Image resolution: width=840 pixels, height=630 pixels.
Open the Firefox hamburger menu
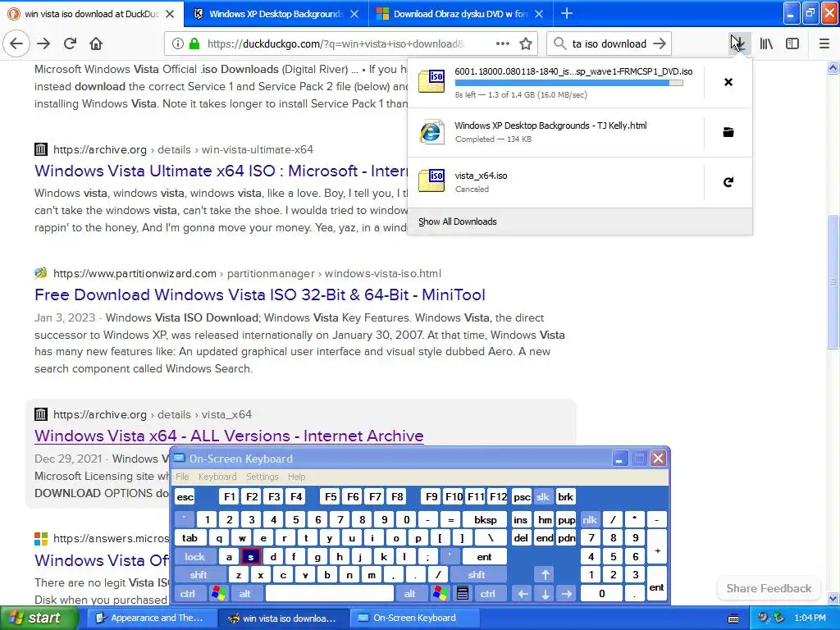[824, 44]
